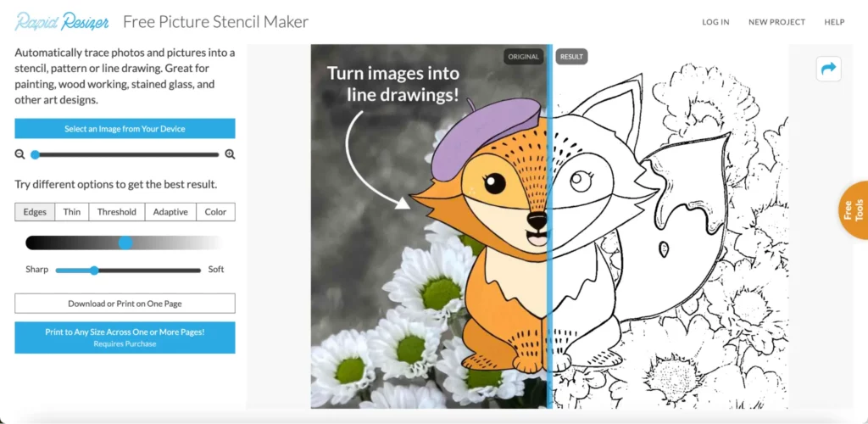The height and width of the screenshot is (424, 868).
Task: Start a New Project
Action: (776, 22)
